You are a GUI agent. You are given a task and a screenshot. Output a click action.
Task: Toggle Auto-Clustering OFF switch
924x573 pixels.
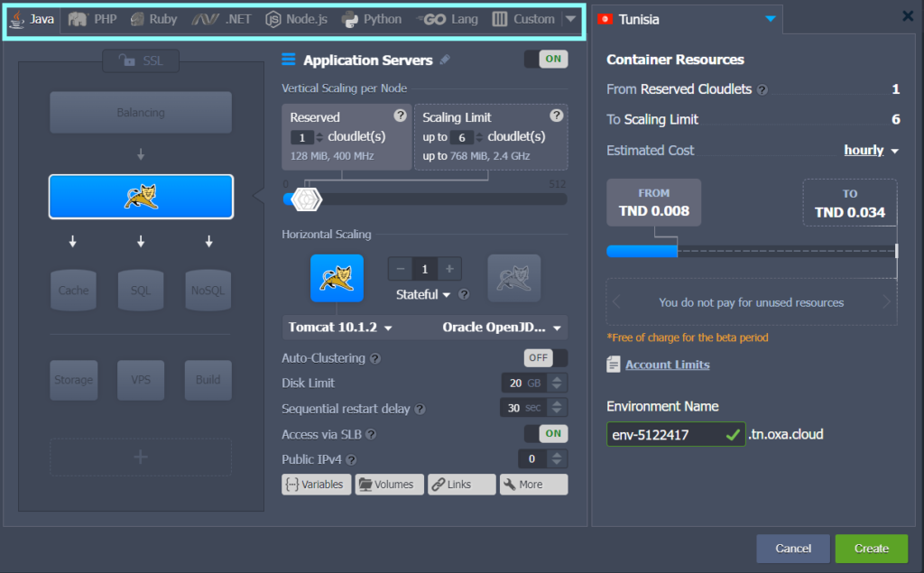click(x=546, y=358)
